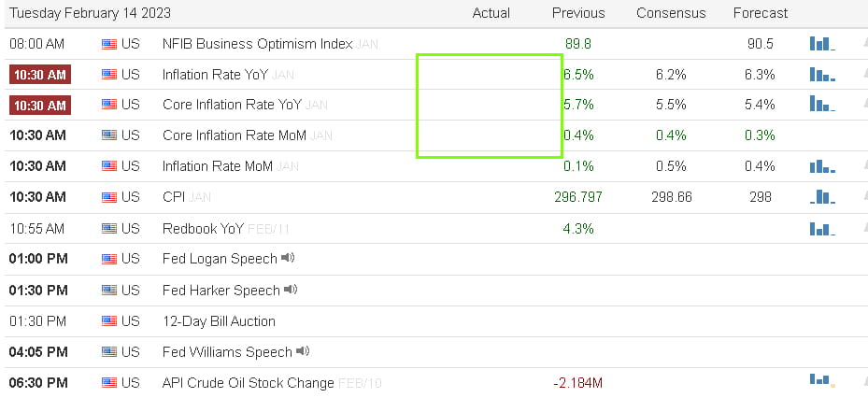Open the Inflation Rate MoM bar chart

click(821, 166)
